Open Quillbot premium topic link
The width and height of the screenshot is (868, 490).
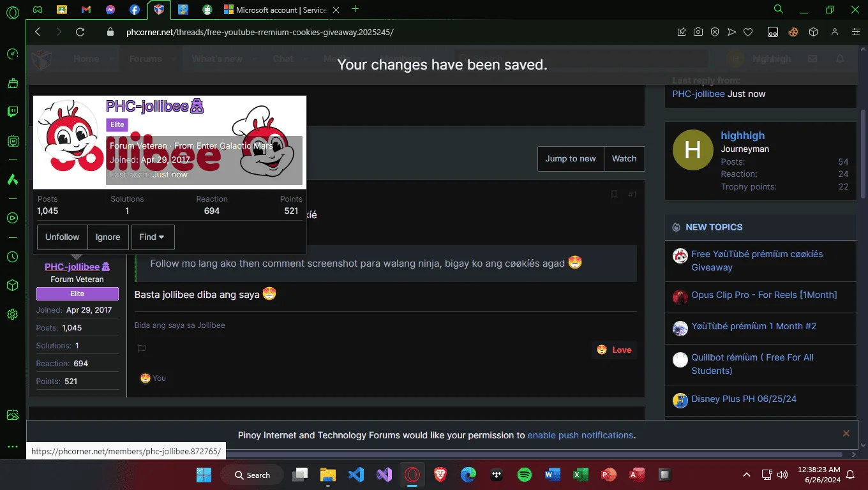coord(752,364)
